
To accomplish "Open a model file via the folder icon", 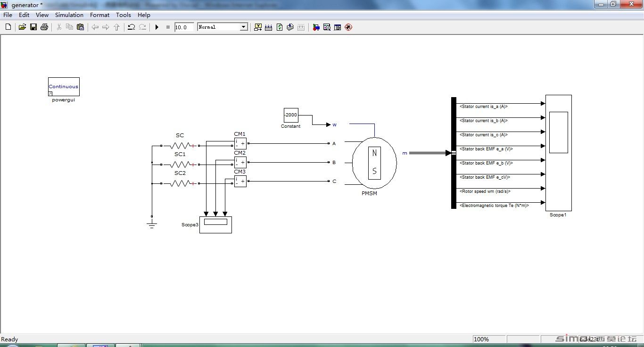I will click(x=22, y=27).
